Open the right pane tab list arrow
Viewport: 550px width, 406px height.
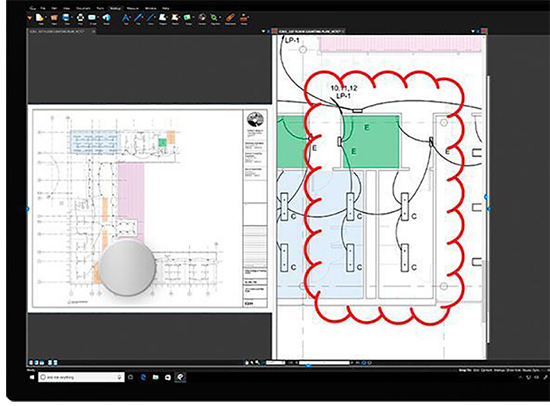[x=473, y=31]
